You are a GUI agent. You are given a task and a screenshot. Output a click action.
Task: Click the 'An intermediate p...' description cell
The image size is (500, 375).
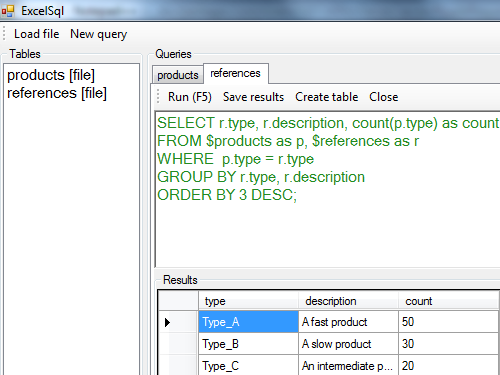click(348, 365)
